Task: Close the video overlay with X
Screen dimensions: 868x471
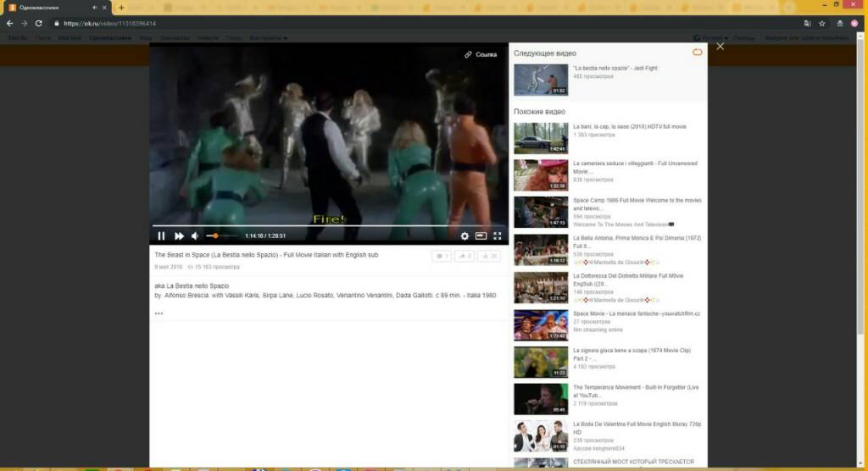Action: tap(720, 47)
